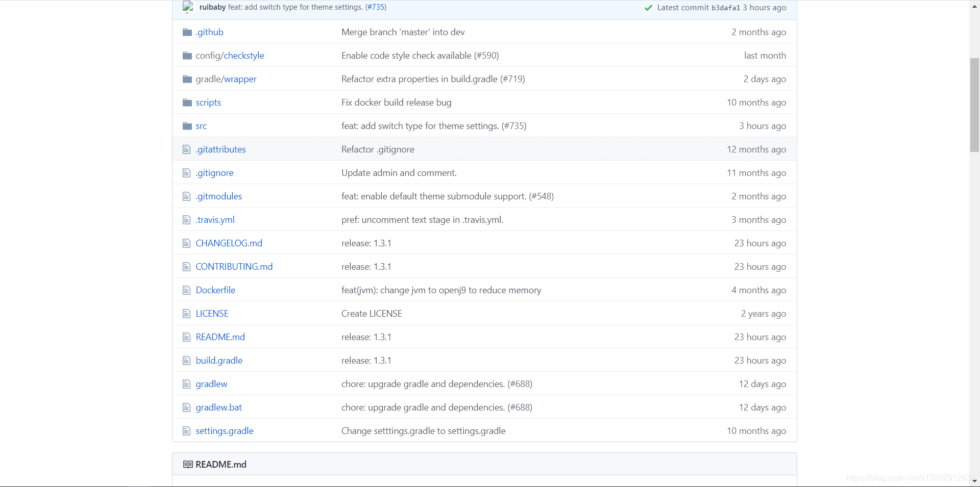Open the CONTRIBUTING.md file
Screen dimensions: 980x487
pyautogui.click(x=234, y=267)
